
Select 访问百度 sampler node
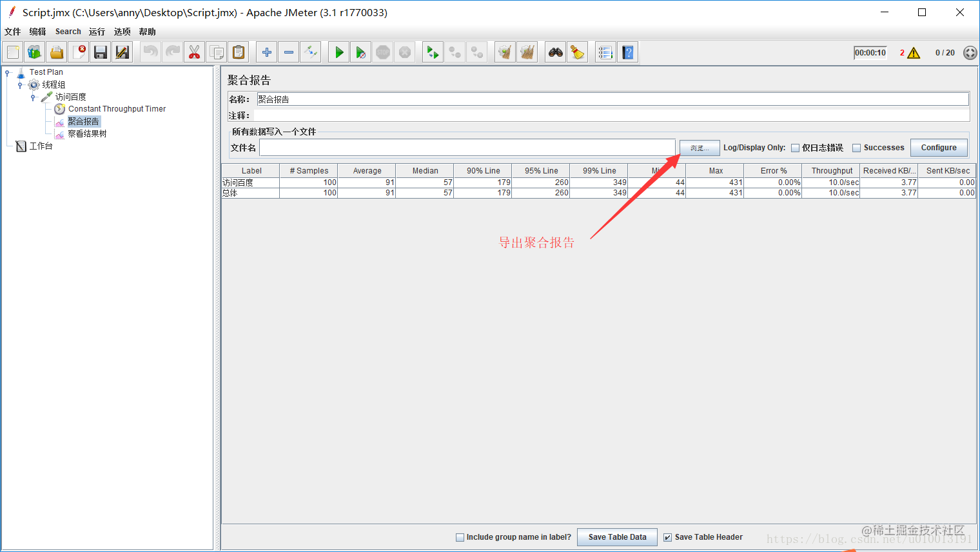click(x=70, y=97)
